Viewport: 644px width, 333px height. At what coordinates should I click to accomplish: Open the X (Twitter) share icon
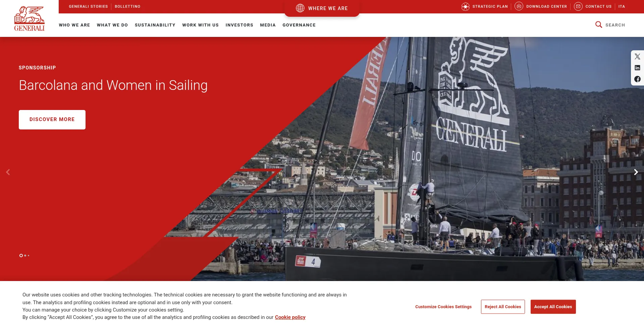(637, 57)
